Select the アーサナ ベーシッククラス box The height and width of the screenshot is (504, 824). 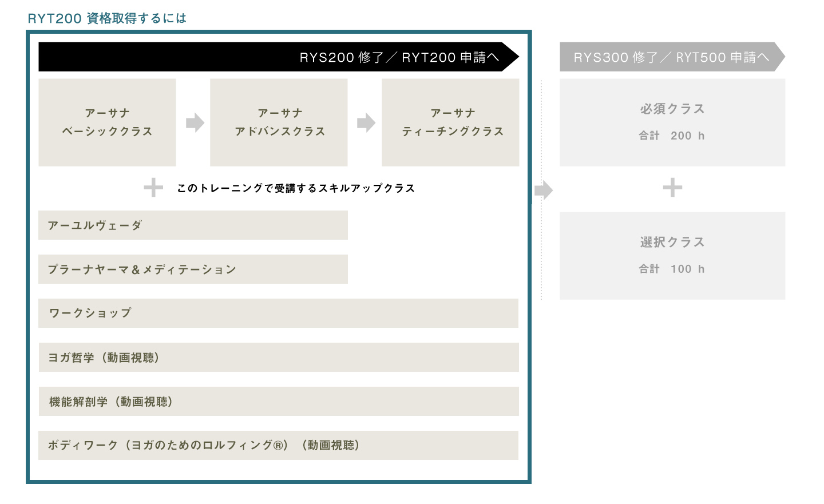point(107,122)
